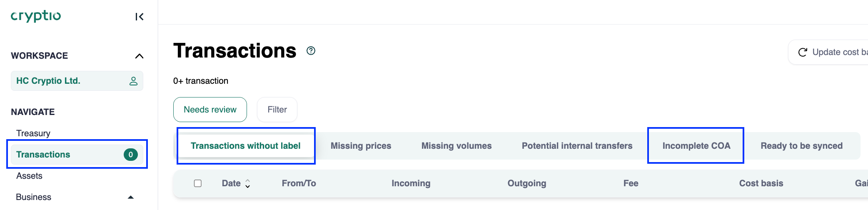Click the Cost basis column header
868x210 pixels.
point(761,183)
